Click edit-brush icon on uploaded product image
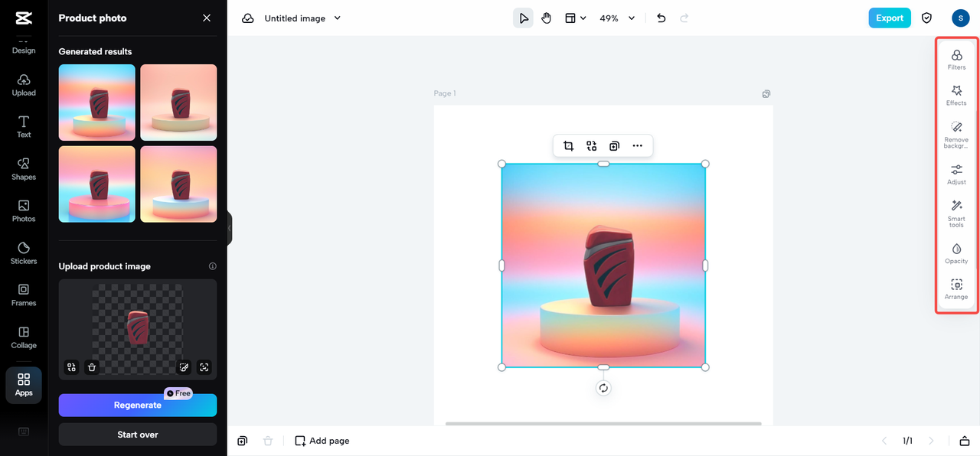 point(184,367)
